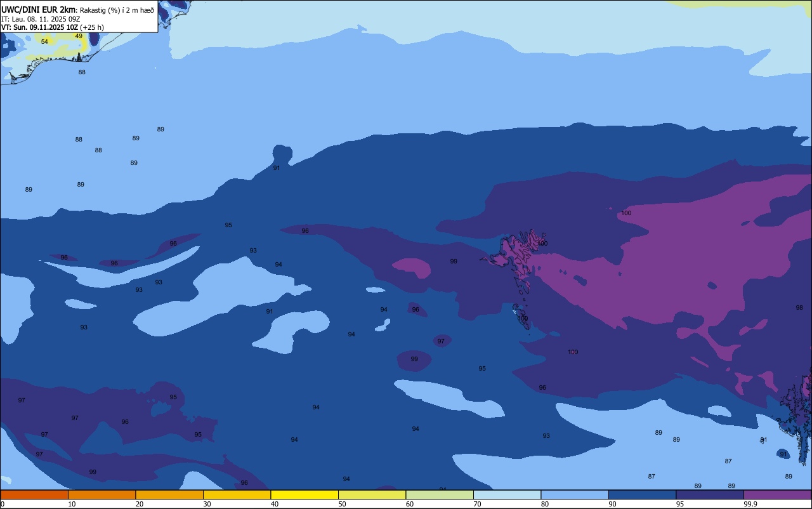The image size is (812, 509).
Task: Click the dark orange 0–10 legend swatch
Action: pos(34,494)
